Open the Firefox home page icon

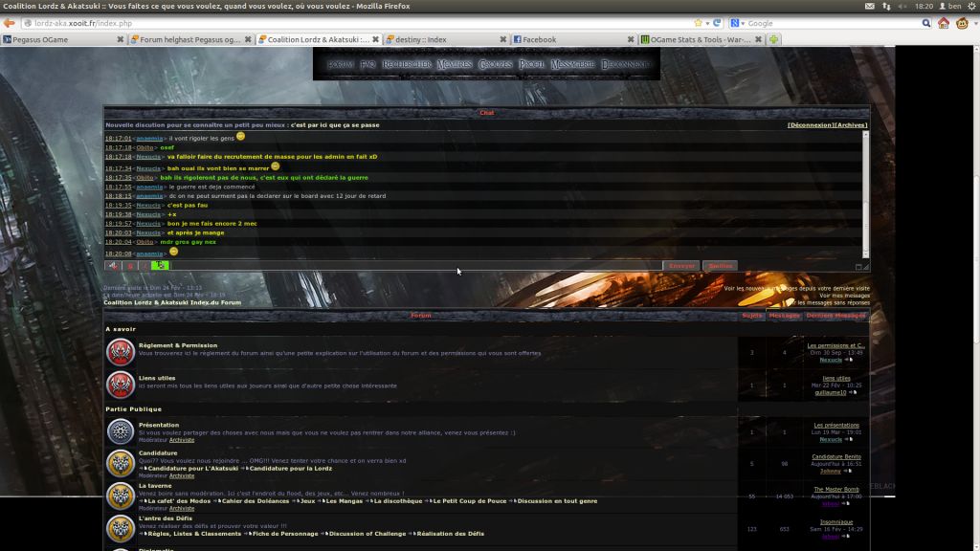(944, 23)
